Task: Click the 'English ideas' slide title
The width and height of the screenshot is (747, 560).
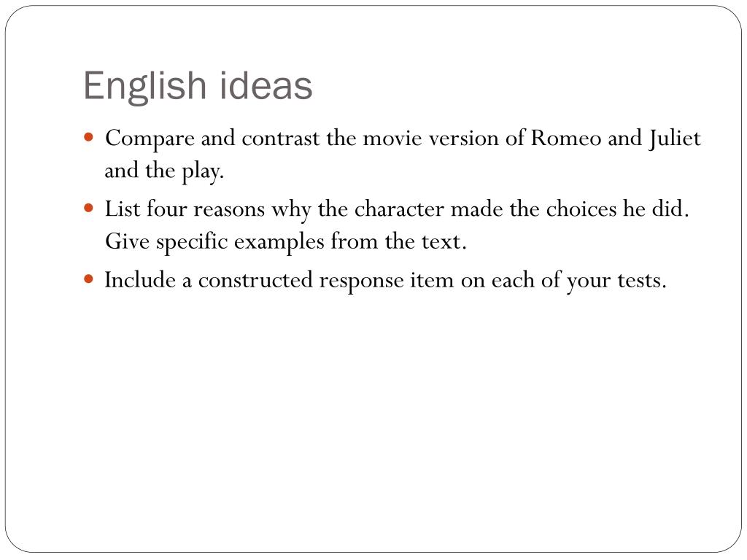Action: (198, 86)
